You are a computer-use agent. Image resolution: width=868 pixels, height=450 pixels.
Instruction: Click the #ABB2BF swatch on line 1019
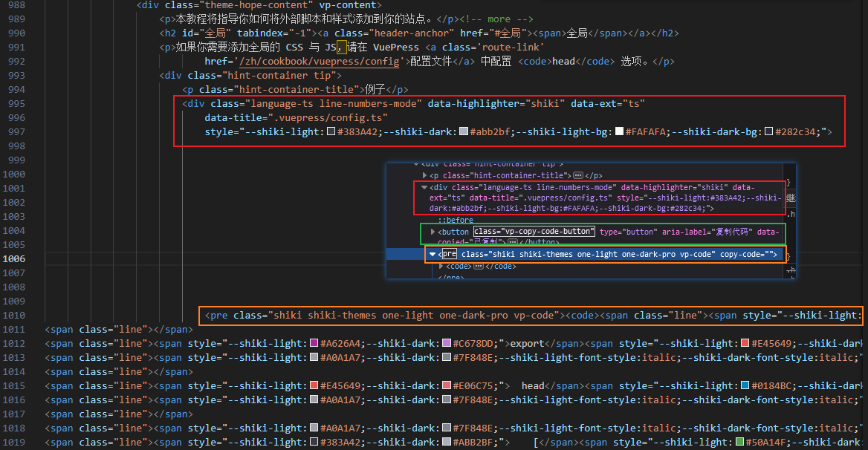click(x=446, y=443)
